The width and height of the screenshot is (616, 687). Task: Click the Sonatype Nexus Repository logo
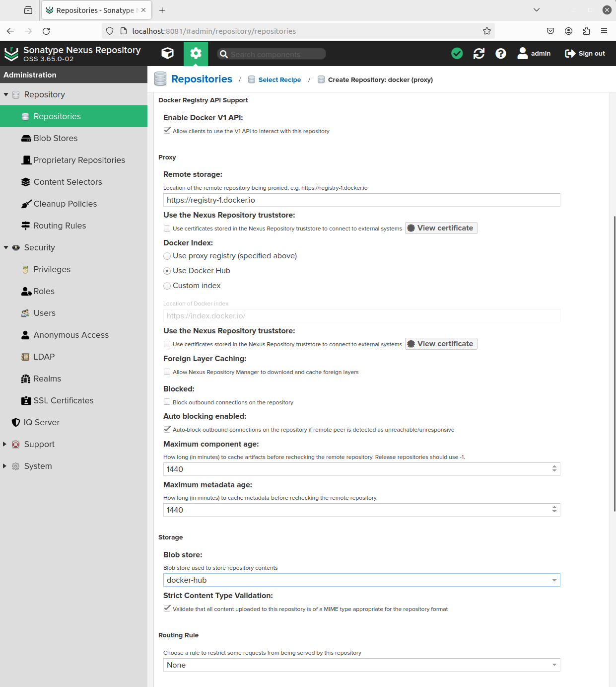(x=72, y=54)
